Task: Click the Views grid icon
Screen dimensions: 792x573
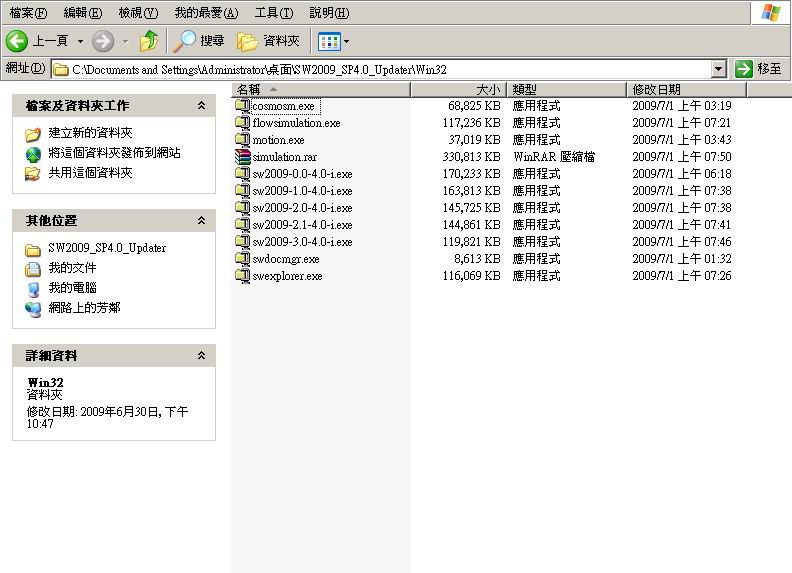Action: (x=329, y=41)
